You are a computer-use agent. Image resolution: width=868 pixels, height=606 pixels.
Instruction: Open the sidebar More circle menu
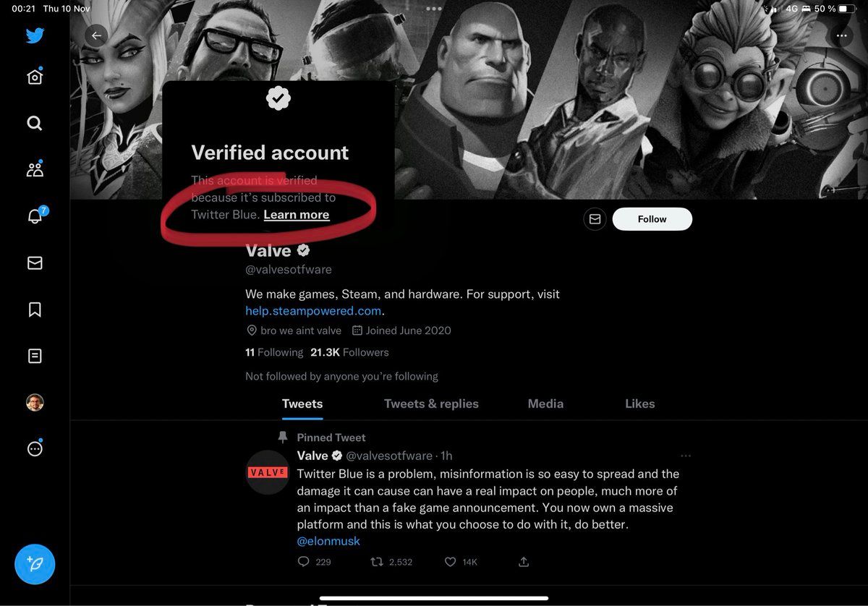click(x=35, y=448)
